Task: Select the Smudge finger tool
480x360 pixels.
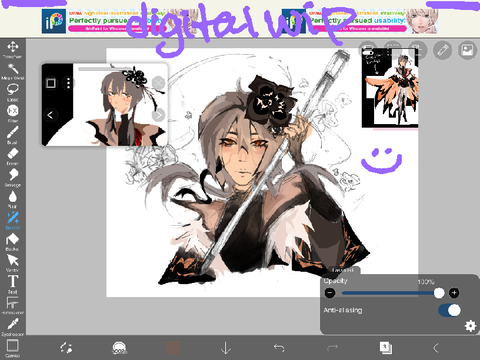Action: coord(13,177)
